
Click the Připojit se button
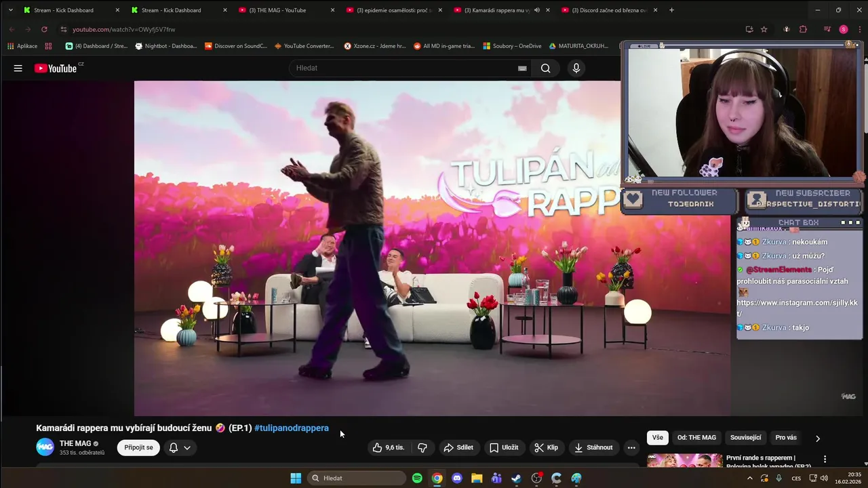pos(139,447)
